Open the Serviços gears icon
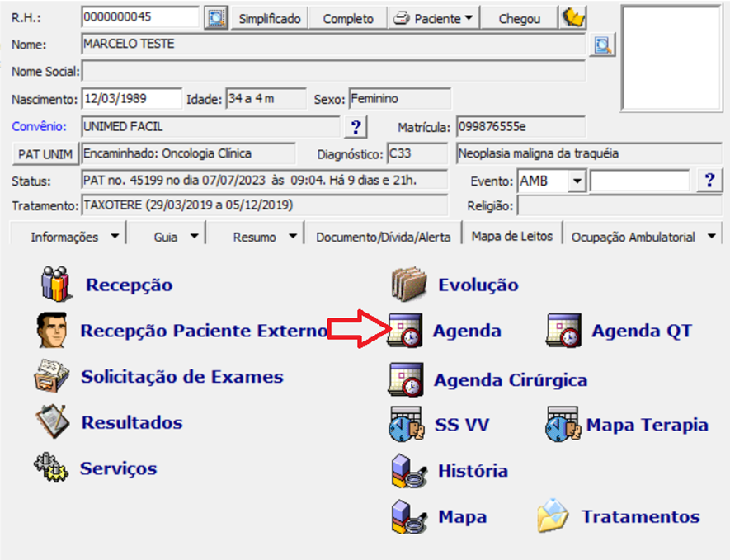Screen dimensions: 730x560 tap(51, 468)
